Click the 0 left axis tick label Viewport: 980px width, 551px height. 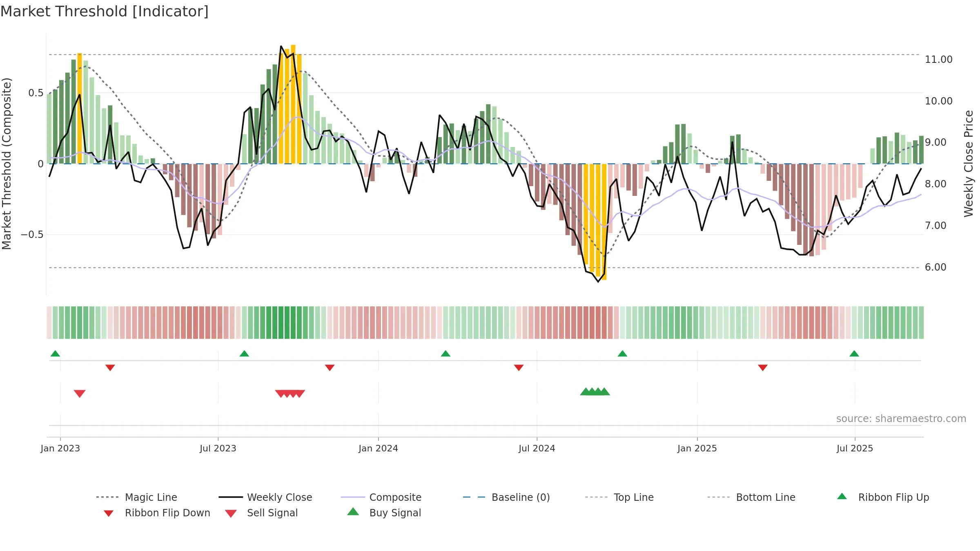pyautogui.click(x=41, y=164)
